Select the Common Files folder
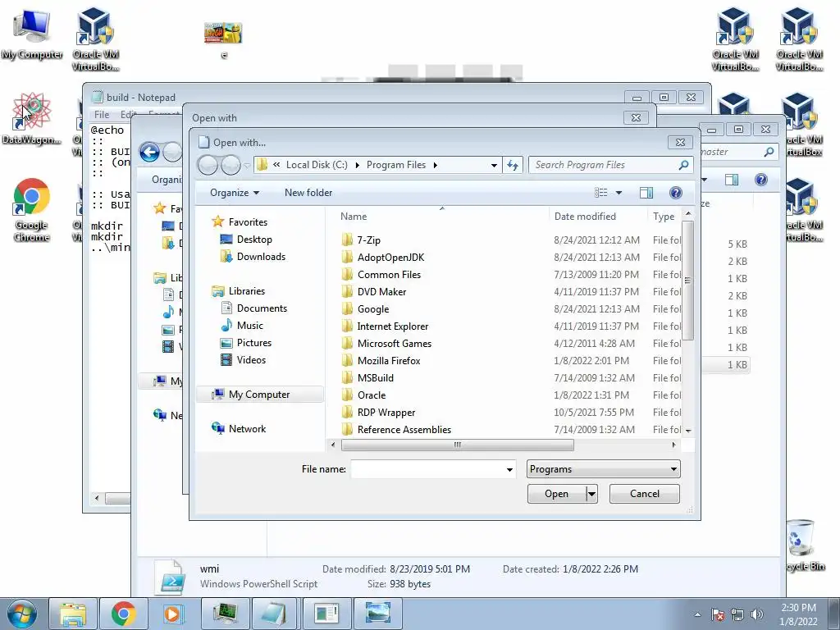The height and width of the screenshot is (630, 840). pyautogui.click(x=389, y=274)
